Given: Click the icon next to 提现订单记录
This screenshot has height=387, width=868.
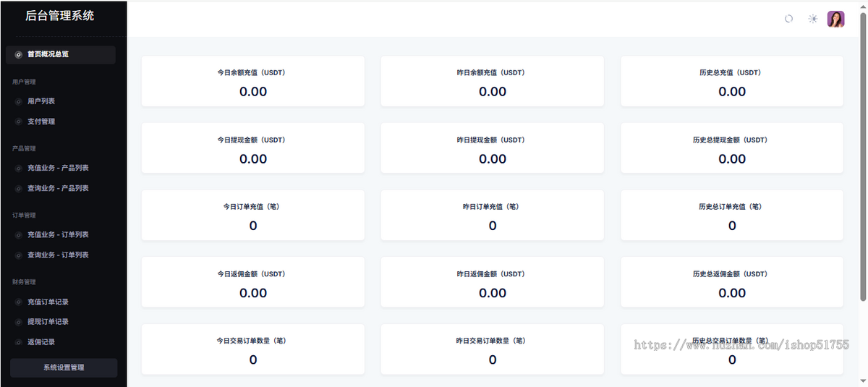Looking at the screenshot, I should click(19, 322).
